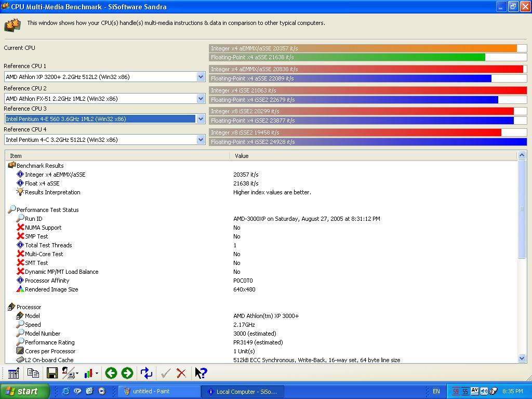Viewport: 532px width, 399px height.
Task: Refresh the benchmark with the blue arrows icon
Action: point(147,373)
